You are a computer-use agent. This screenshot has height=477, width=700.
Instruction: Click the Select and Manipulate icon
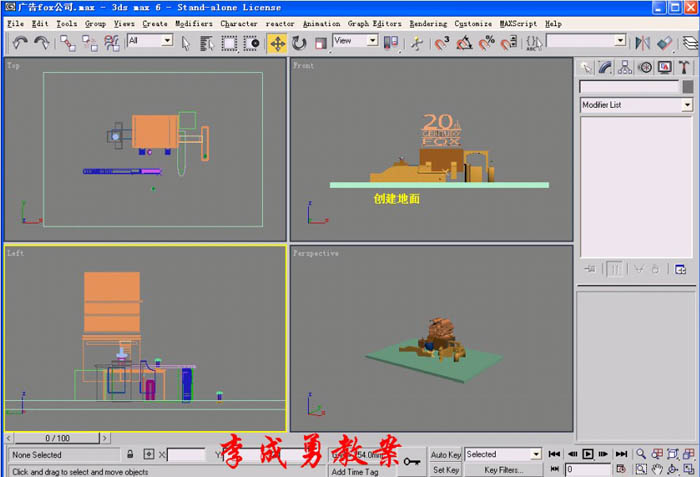pyautogui.click(x=417, y=43)
